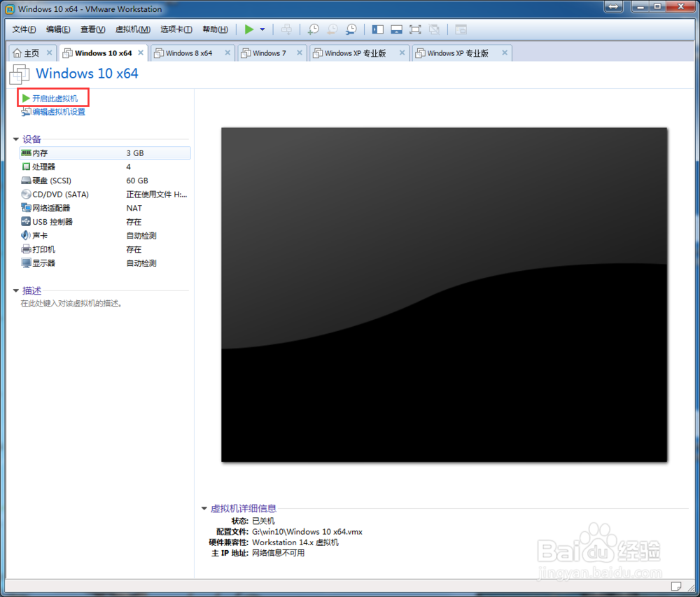Select the 显示器 device row
The width and height of the screenshot is (700, 597).
coord(106,263)
